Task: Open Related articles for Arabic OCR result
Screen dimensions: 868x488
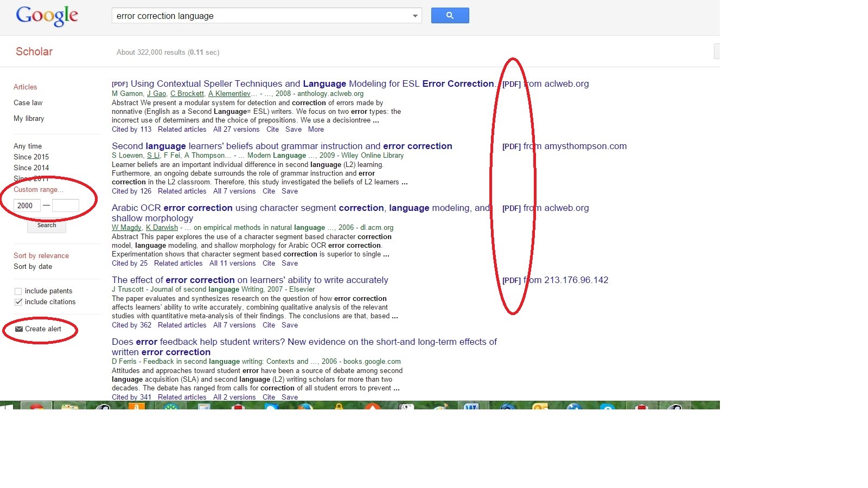Action: [178, 263]
